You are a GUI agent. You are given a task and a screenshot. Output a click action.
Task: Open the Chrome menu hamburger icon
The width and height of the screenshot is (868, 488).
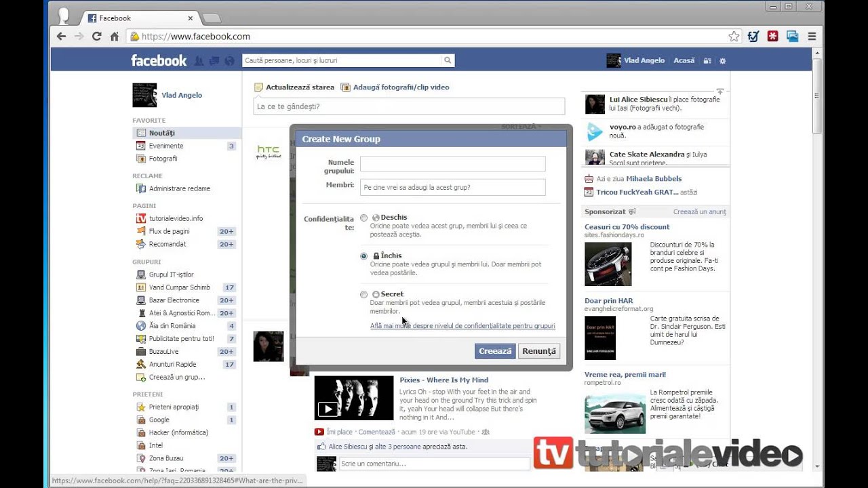(812, 37)
